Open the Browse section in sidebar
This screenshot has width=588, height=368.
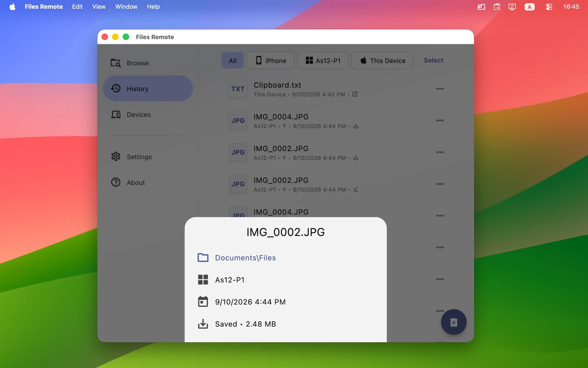(x=148, y=63)
